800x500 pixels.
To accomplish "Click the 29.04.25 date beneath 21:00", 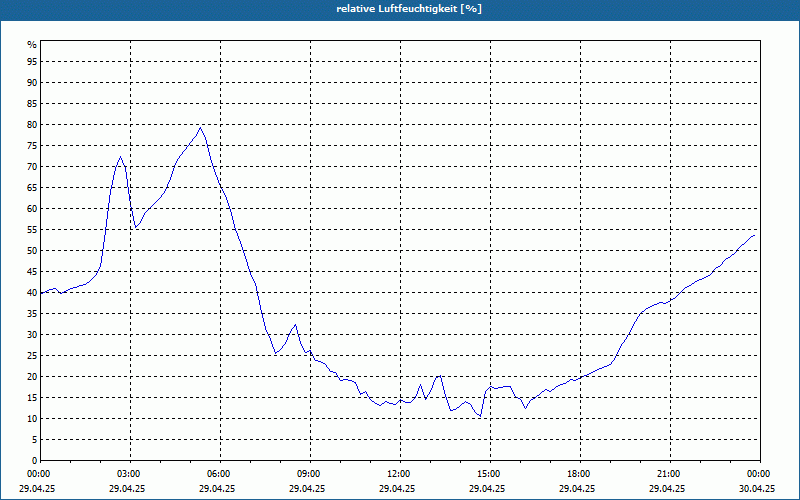I will [x=667, y=488].
